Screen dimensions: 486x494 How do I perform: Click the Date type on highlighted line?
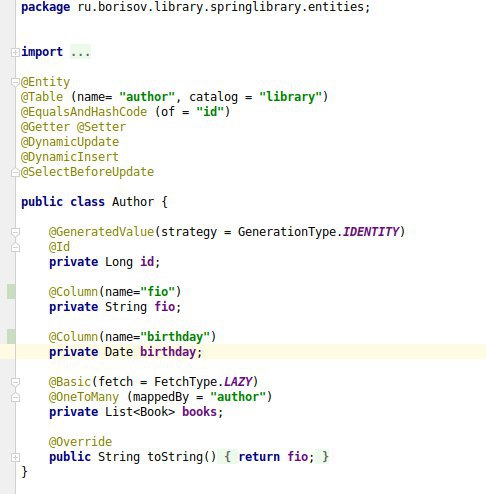[x=119, y=352]
